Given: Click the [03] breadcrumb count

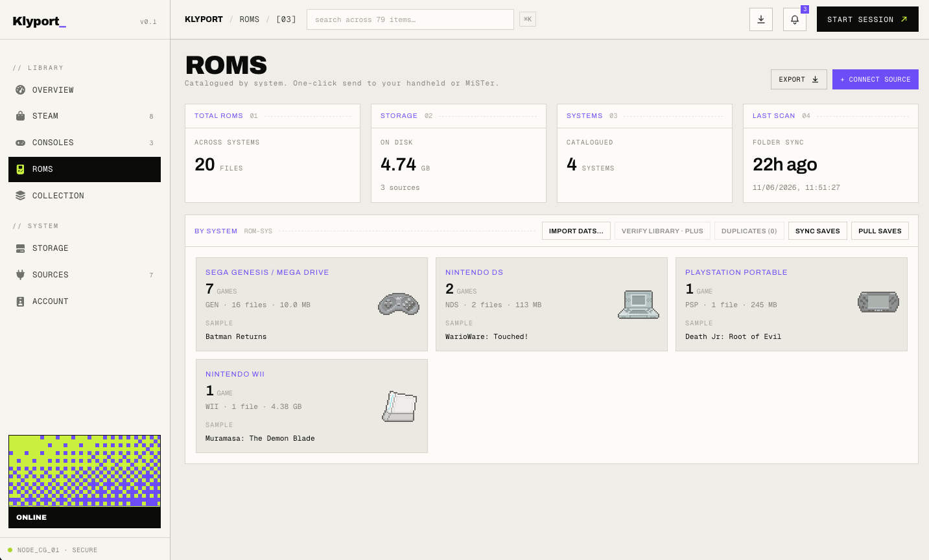Looking at the screenshot, I should pos(286,19).
